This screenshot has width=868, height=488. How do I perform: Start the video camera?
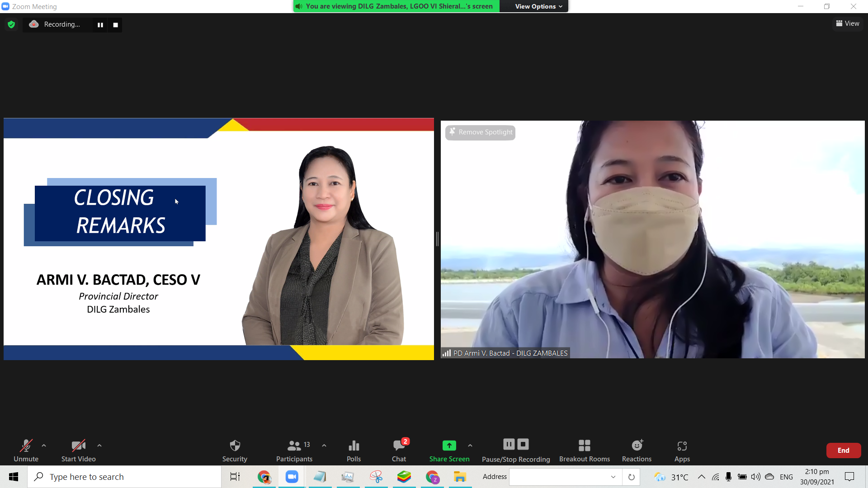79,450
